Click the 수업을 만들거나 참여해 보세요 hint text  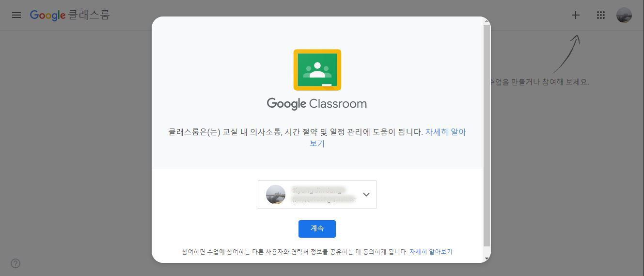pos(540,82)
